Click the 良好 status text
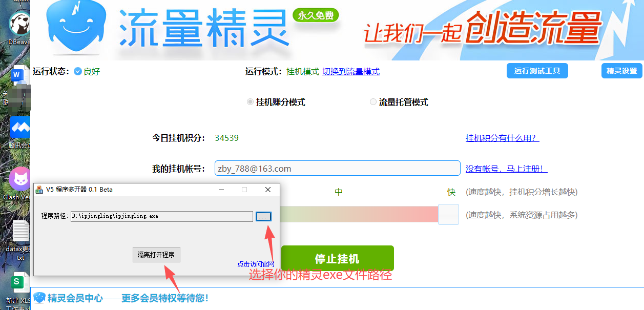The height and width of the screenshot is (310, 644). [x=92, y=71]
